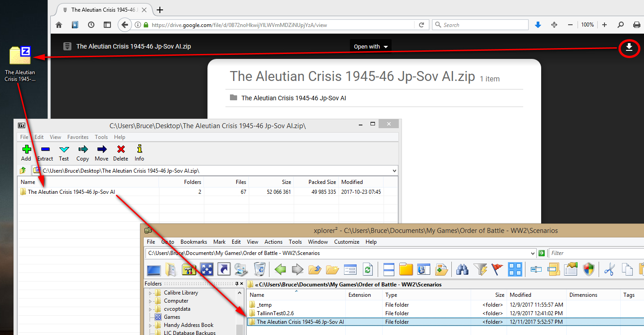Viewport: 644px width, 335px height.
Task: Select the Aleutian Crisis folder row in xplorer²
Action: pyautogui.click(x=445, y=322)
